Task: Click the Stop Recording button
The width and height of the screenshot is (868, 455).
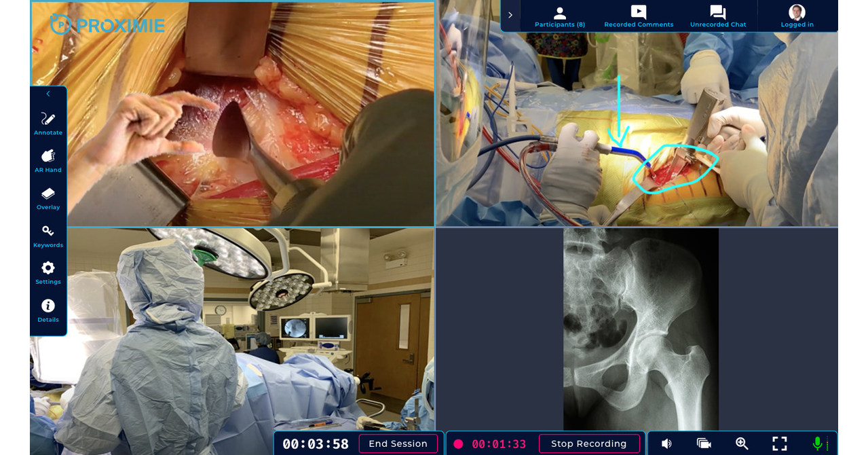Action: tap(588, 444)
